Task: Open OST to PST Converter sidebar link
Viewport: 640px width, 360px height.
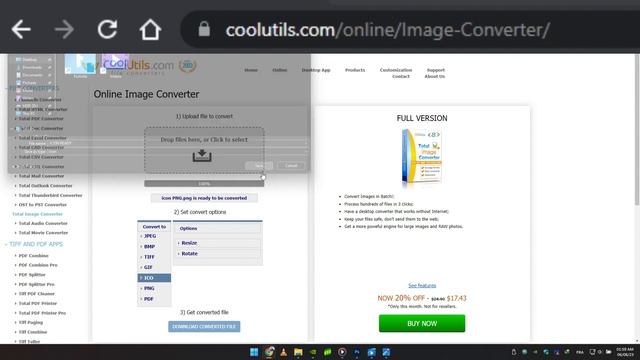Action: pos(42,205)
